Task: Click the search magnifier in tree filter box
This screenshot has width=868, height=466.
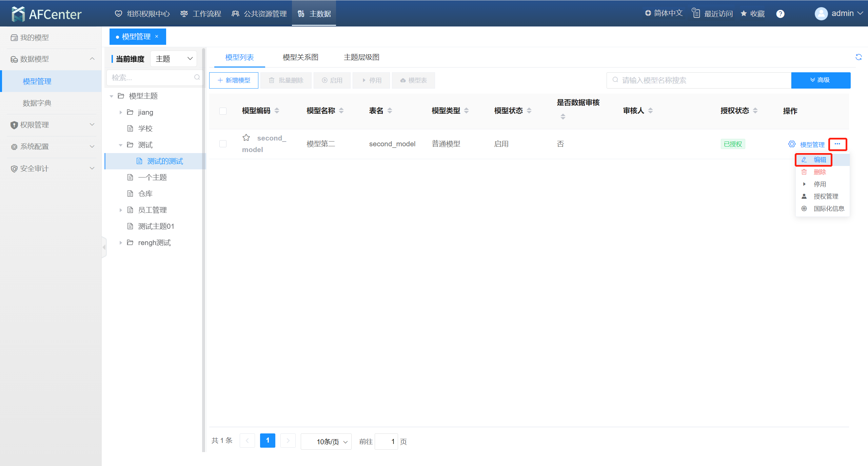Action: (197, 77)
